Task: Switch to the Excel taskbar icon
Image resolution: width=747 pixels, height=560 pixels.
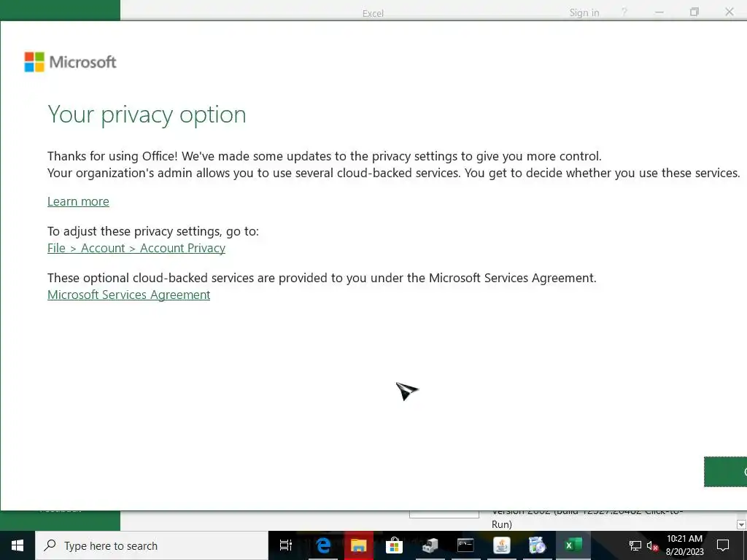Action: [573, 545]
